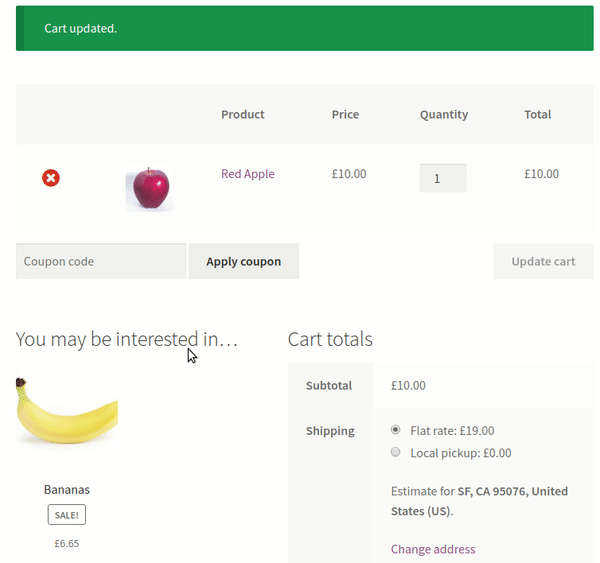Click the Quantity column header
This screenshot has height=563, width=600.
click(x=444, y=114)
